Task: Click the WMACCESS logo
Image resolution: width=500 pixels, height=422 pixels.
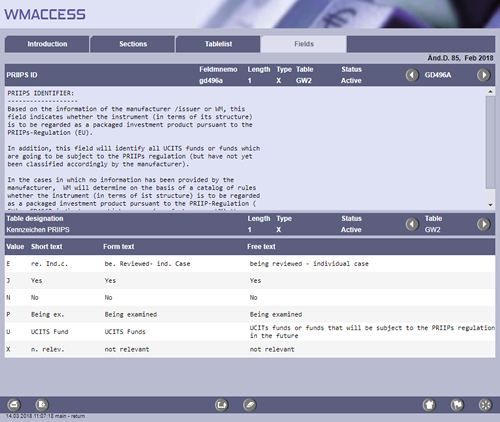Action: pyautogui.click(x=45, y=14)
